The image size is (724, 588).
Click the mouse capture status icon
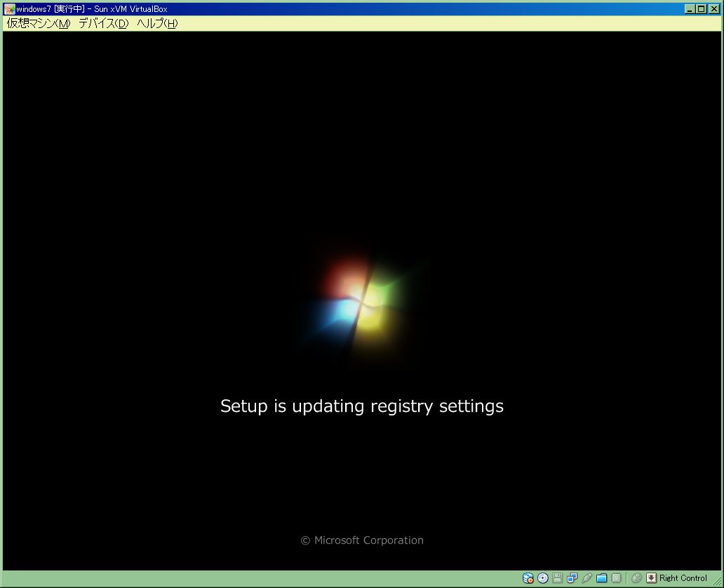point(636,578)
